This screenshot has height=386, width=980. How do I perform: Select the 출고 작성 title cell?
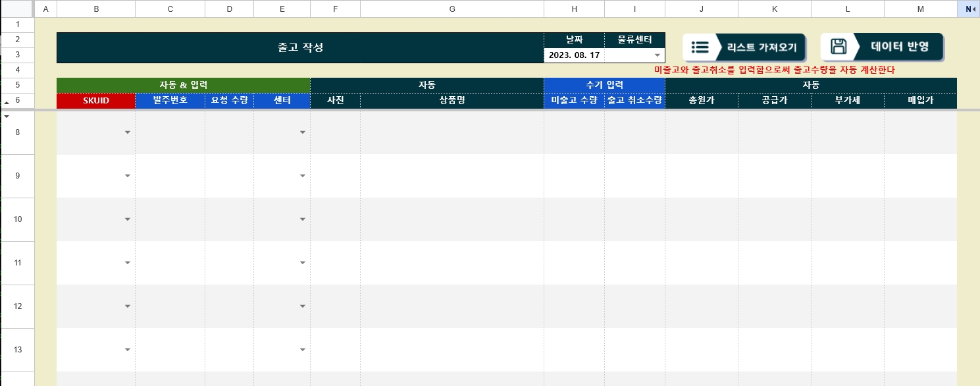pyautogui.click(x=300, y=47)
